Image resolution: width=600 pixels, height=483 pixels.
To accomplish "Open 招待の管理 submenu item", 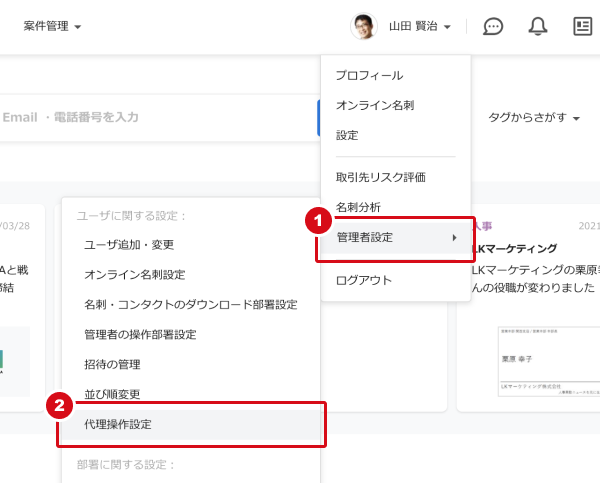I will pos(112,364).
